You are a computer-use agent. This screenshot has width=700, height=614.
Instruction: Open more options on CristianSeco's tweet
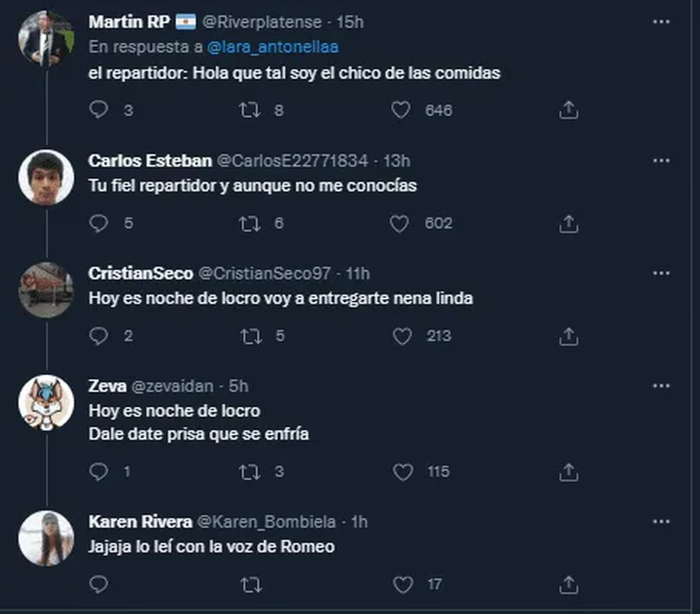coord(661,273)
